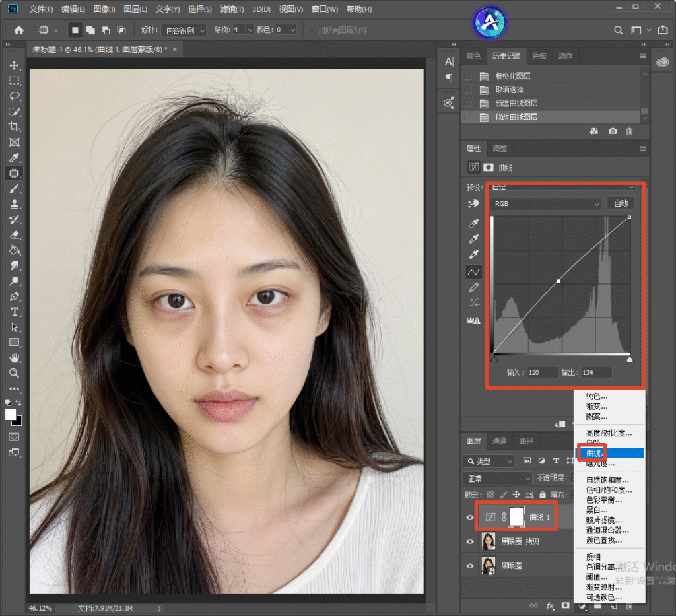676x616 pixels.
Task: Select the Dodge tool
Action: click(15, 281)
